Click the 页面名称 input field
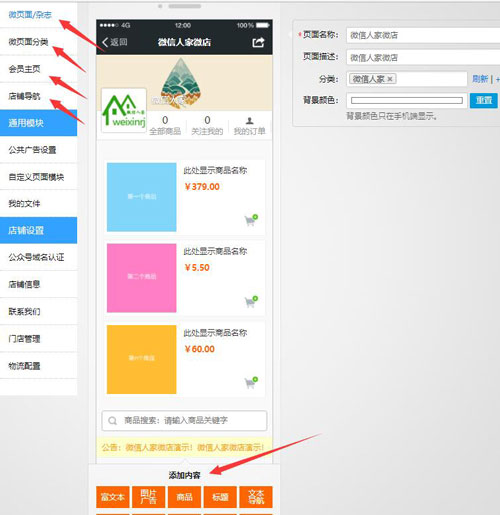 point(423,35)
